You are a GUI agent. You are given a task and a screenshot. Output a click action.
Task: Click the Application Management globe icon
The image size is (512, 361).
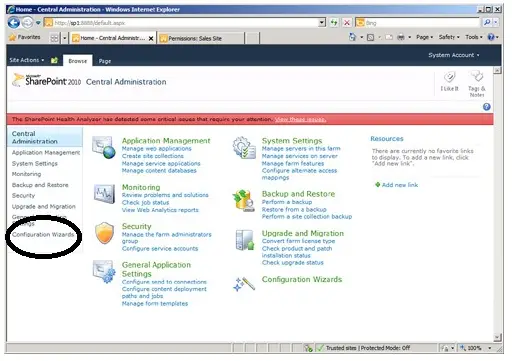click(x=104, y=147)
